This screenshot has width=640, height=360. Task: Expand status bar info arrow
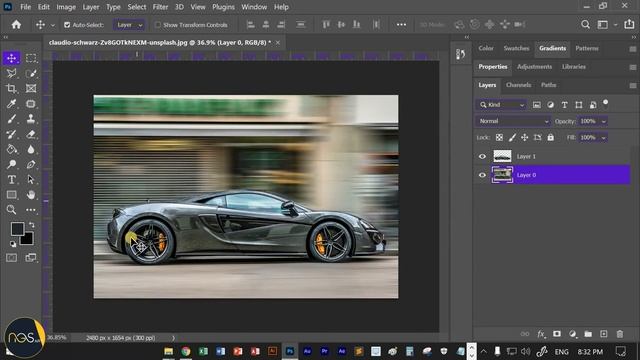173,338
